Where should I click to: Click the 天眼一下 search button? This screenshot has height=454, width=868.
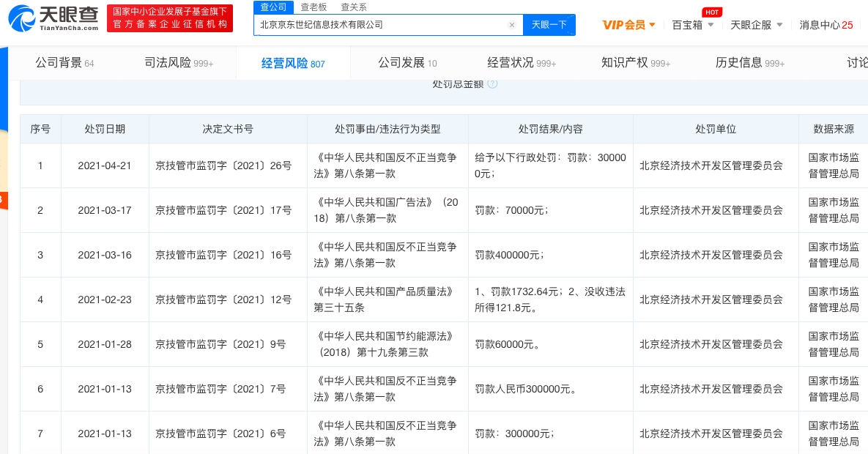549,24
